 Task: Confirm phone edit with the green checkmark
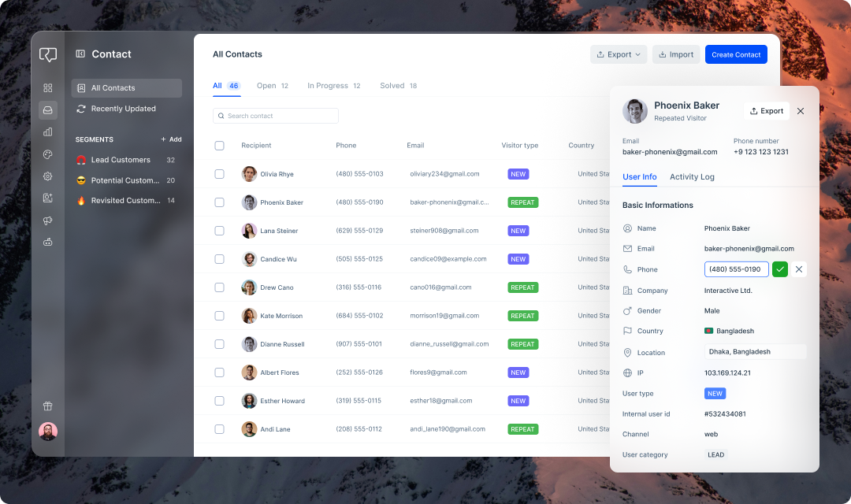779,269
